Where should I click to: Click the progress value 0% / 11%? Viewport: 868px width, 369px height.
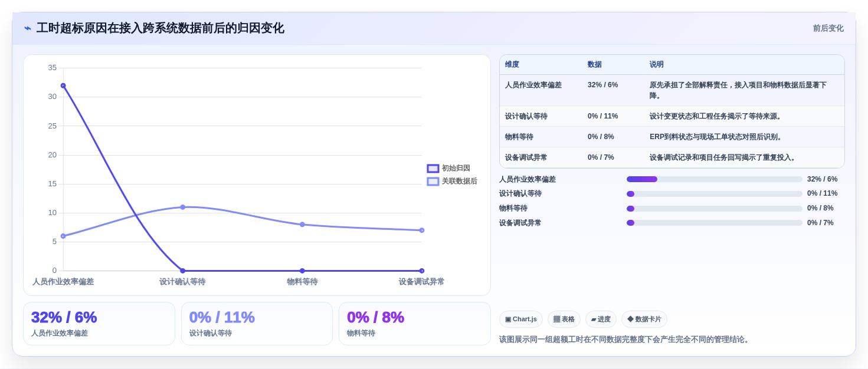(823, 193)
